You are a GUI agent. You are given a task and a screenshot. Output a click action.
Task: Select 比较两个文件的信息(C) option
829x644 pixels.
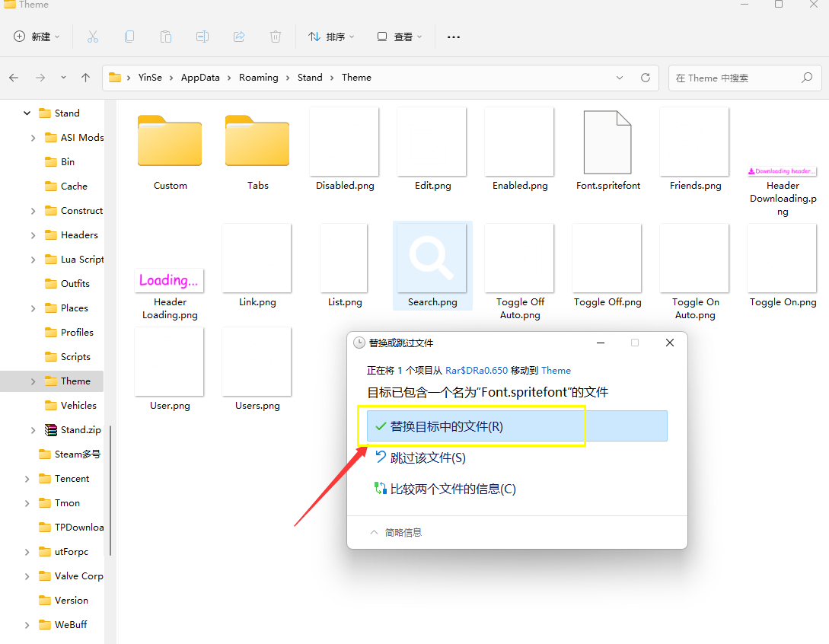[453, 489]
